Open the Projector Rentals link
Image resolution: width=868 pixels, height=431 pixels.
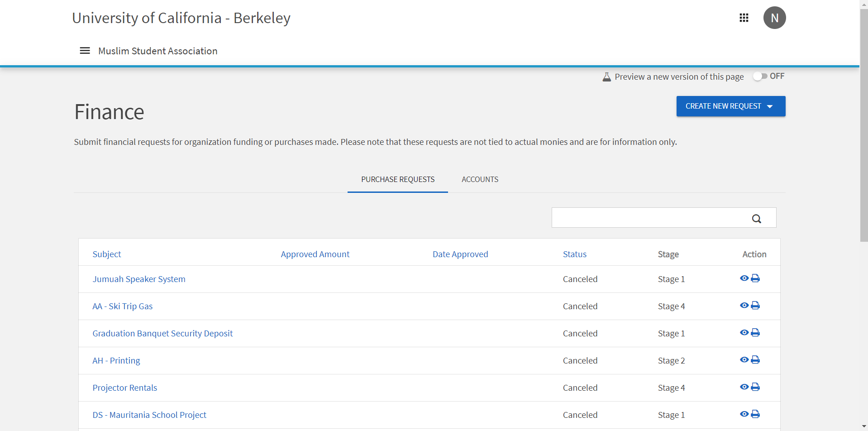coord(125,388)
